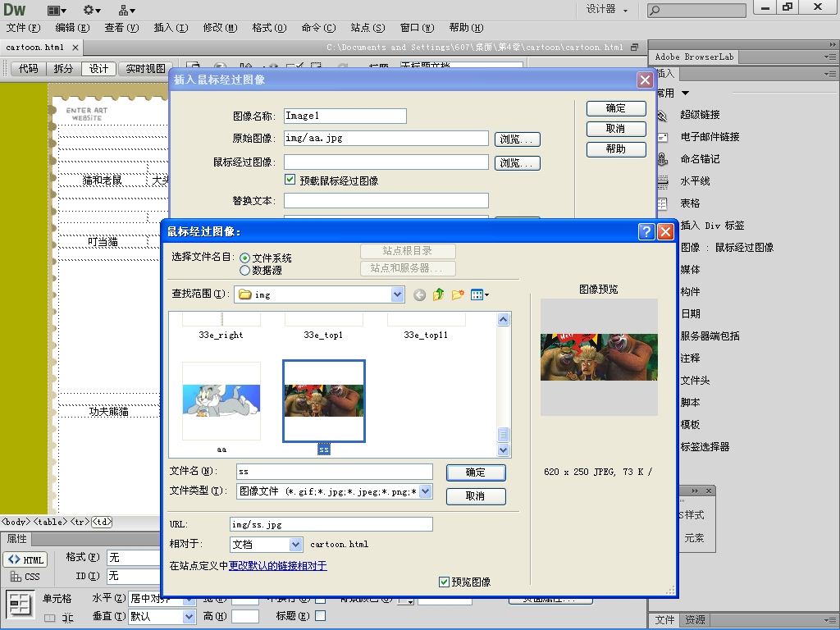Click the 更改默认的链接相对于 link
Image resolution: width=840 pixels, height=630 pixels.
click(278, 566)
